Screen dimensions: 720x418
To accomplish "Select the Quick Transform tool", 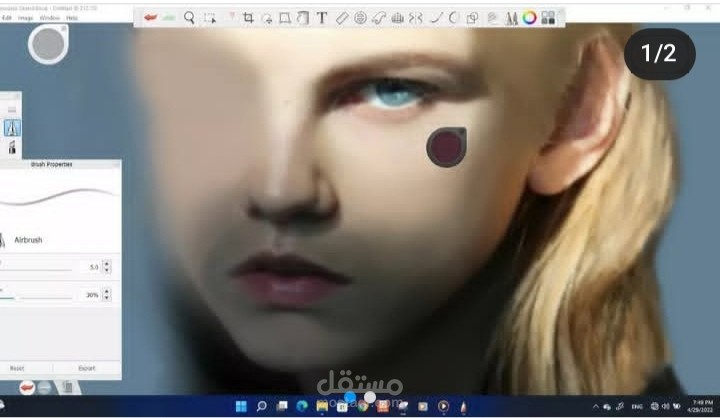I will click(x=266, y=18).
